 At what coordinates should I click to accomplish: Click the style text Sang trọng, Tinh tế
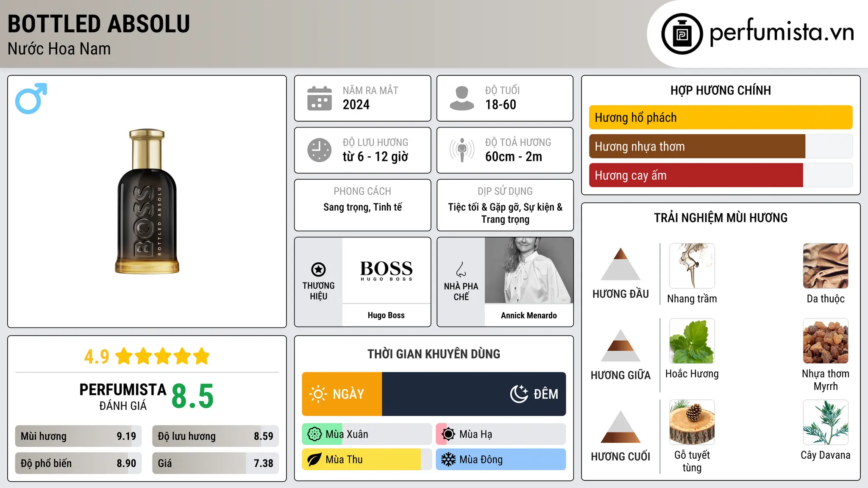[362, 207]
